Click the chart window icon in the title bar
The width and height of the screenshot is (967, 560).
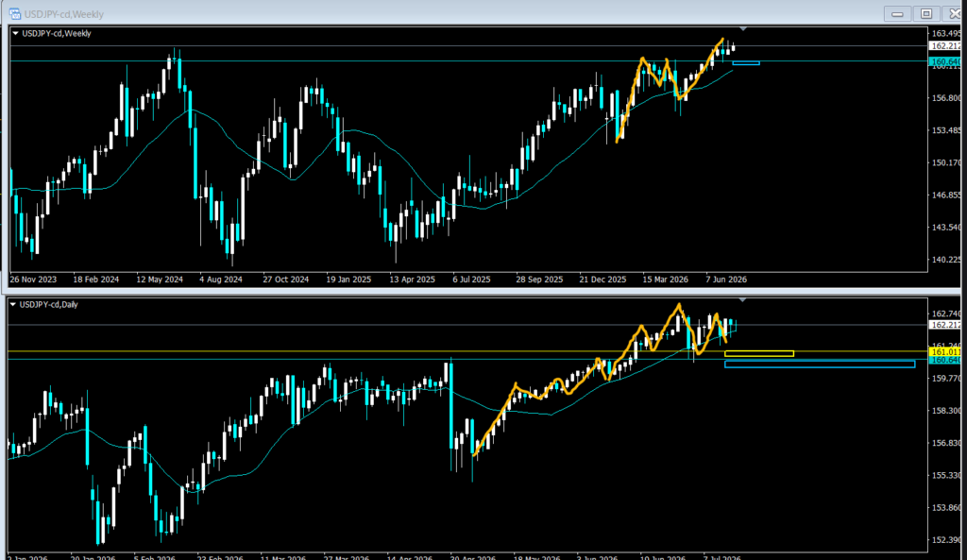15,13
